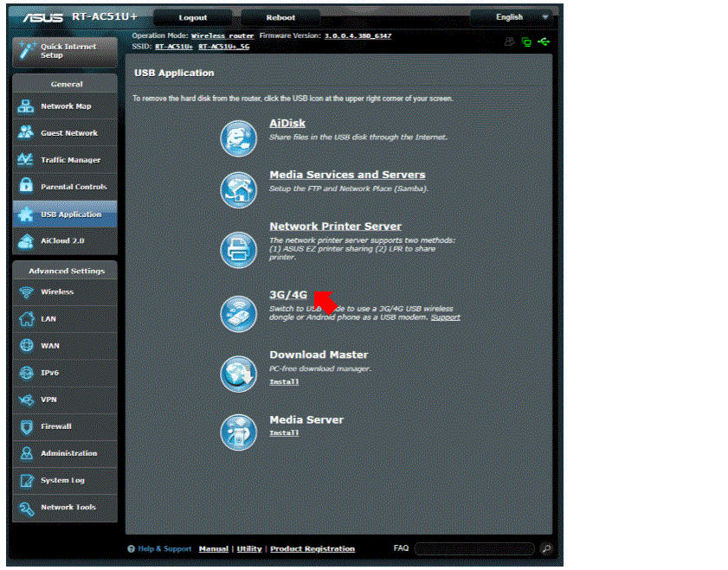Click the Network Printer Server icon
728x570 pixels.
tap(239, 248)
